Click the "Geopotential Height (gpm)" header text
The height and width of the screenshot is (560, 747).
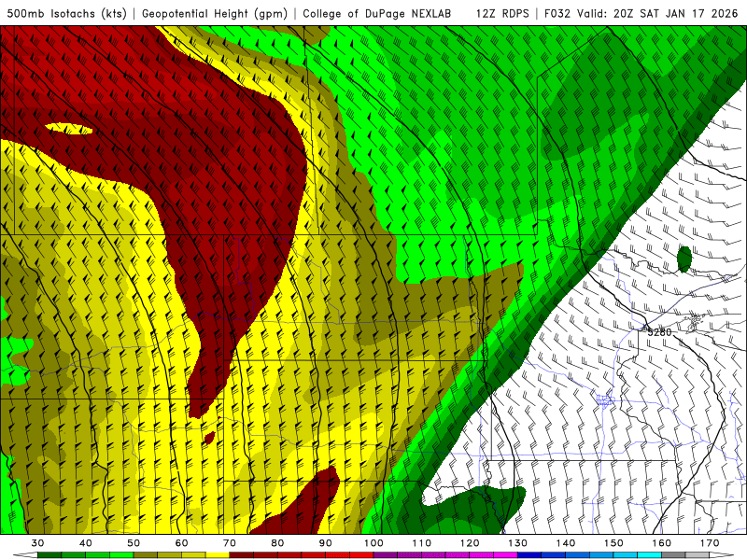215,14
